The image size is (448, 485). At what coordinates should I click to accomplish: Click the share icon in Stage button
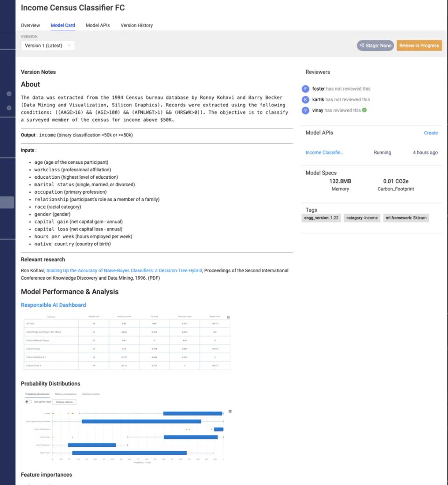coord(362,45)
